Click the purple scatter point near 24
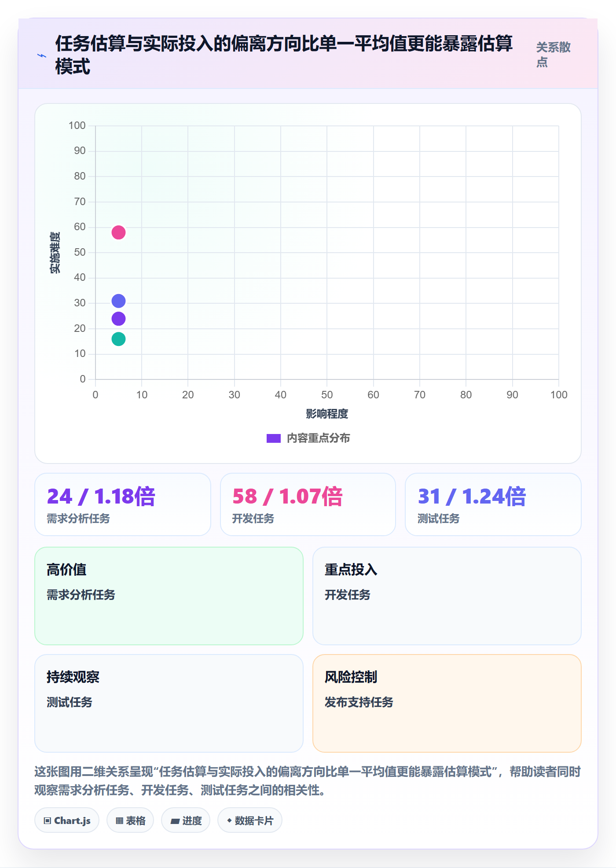Image resolution: width=616 pixels, height=868 pixels. coord(118,319)
